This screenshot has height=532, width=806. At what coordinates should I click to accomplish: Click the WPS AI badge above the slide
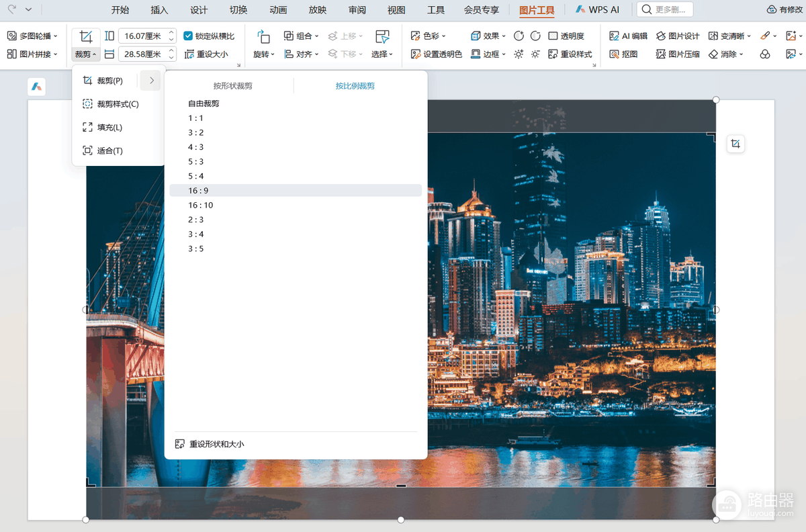point(37,87)
